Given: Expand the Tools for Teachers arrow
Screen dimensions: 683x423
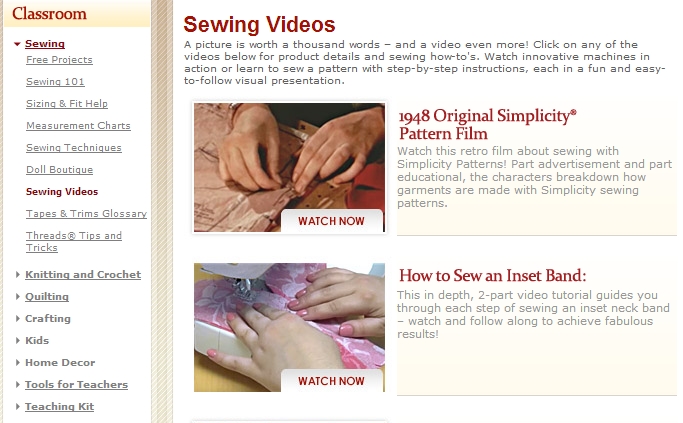Looking at the screenshot, I should click(x=17, y=384).
